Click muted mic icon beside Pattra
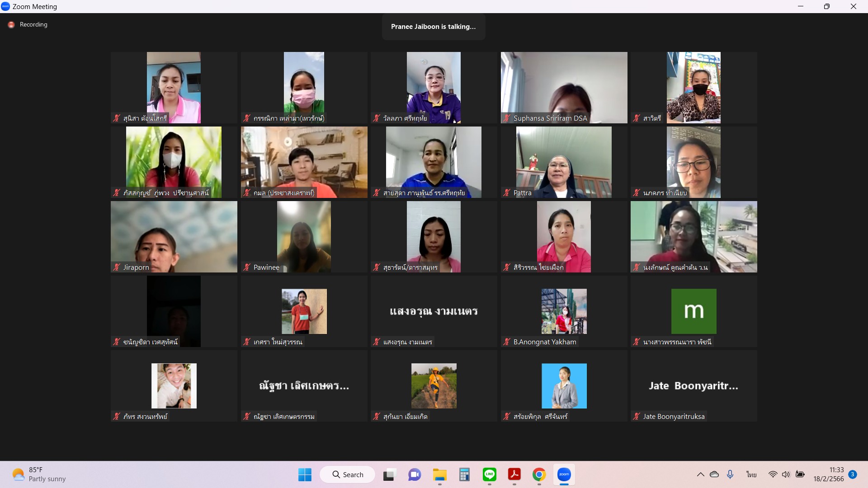Image resolution: width=868 pixels, height=488 pixels. click(x=507, y=193)
